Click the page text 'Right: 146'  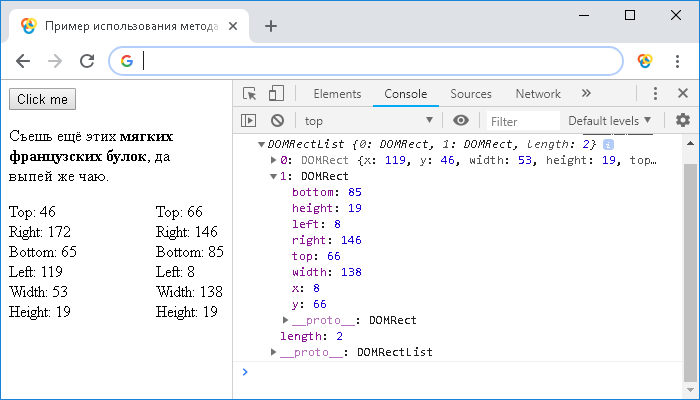click(x=187, y=232)
